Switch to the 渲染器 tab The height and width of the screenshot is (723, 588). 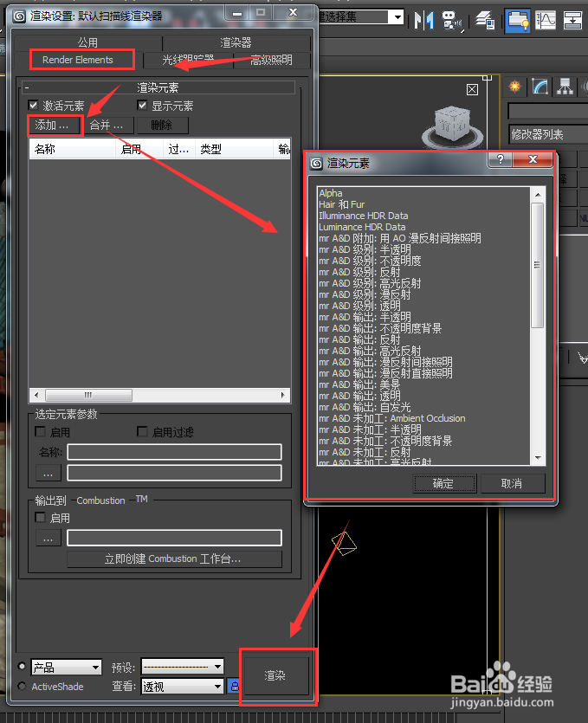236,43
